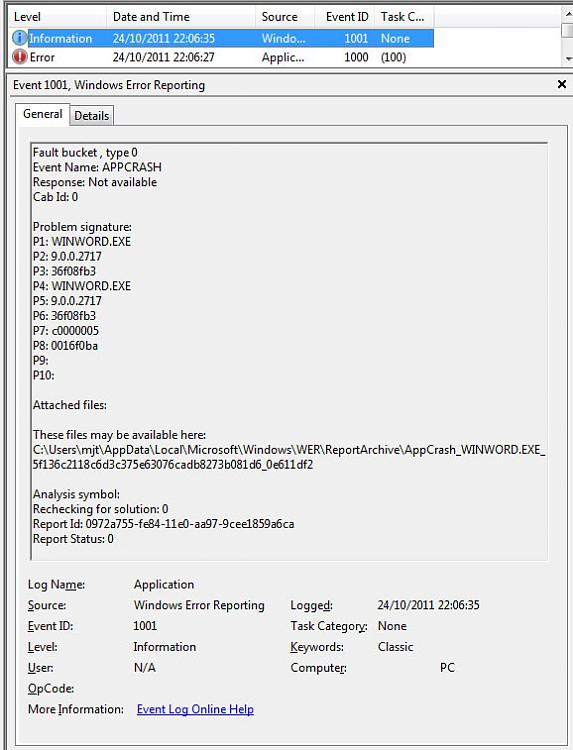Click the Application log name value
This screenshot has height=750, width=573.
tap(164, 585)
